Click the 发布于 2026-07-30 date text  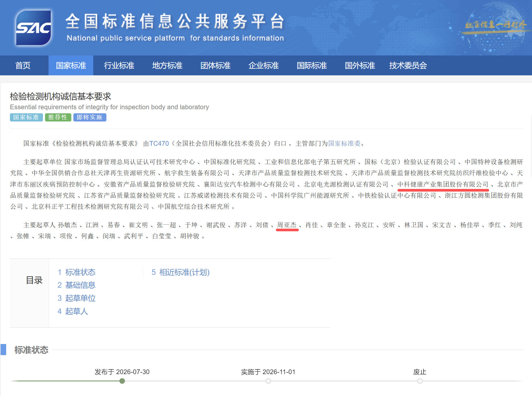click(x=122, y=372)
